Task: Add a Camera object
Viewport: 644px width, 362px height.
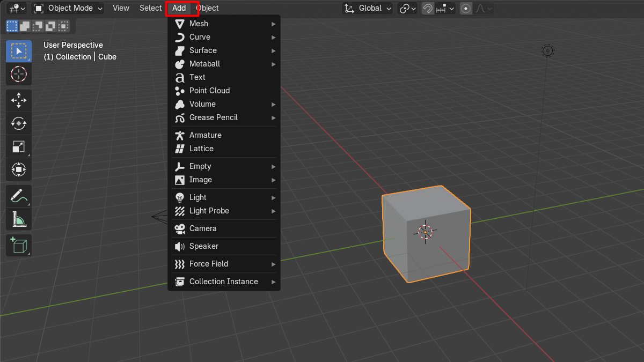Action: pyautogui.click(x=224, y=228)
